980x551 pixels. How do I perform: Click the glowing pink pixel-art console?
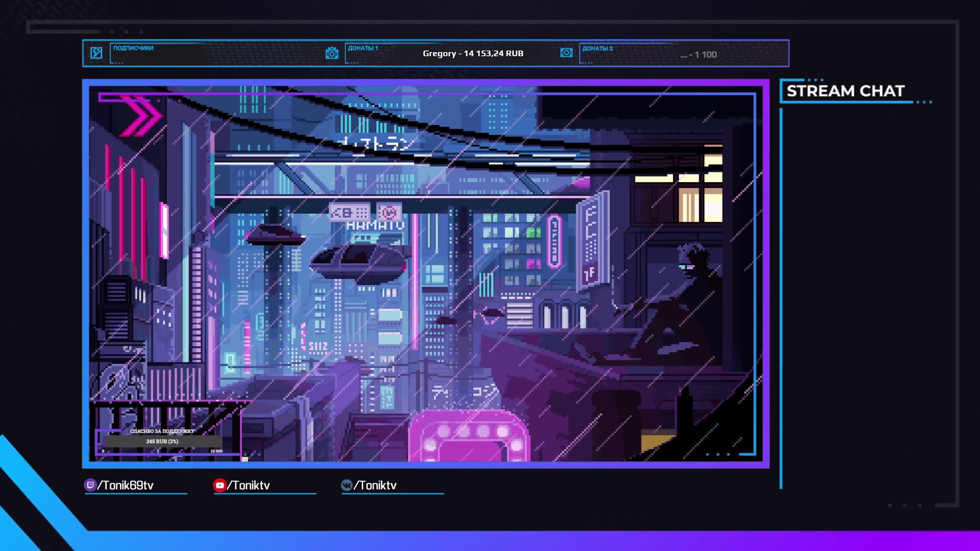[x=469, y=436]
